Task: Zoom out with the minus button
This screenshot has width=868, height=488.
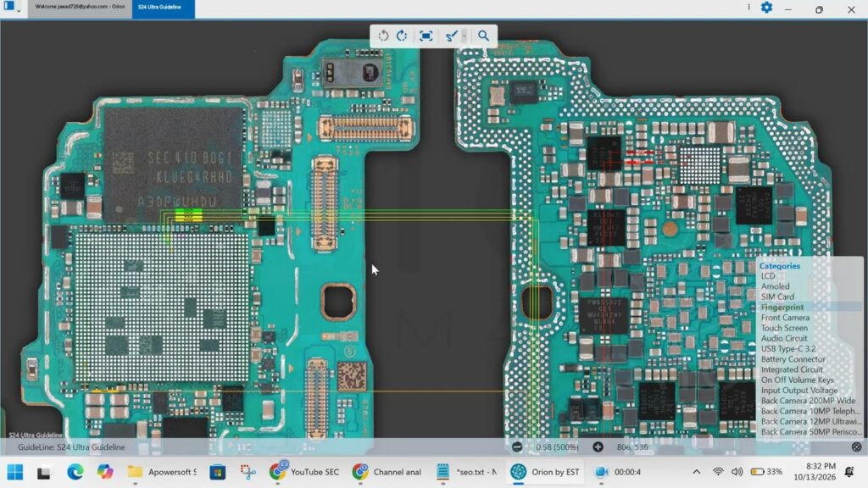Action: tap(517, 447)
